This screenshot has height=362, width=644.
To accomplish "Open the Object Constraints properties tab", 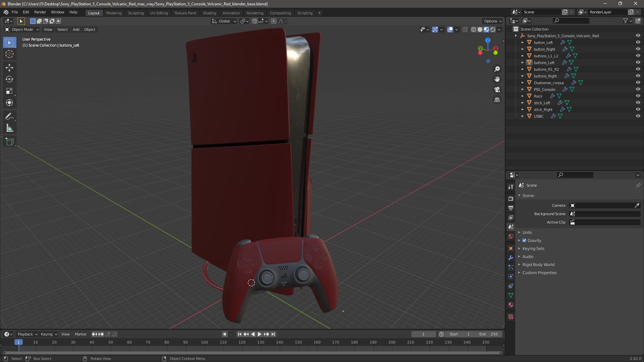I will (x=511, y=286).
